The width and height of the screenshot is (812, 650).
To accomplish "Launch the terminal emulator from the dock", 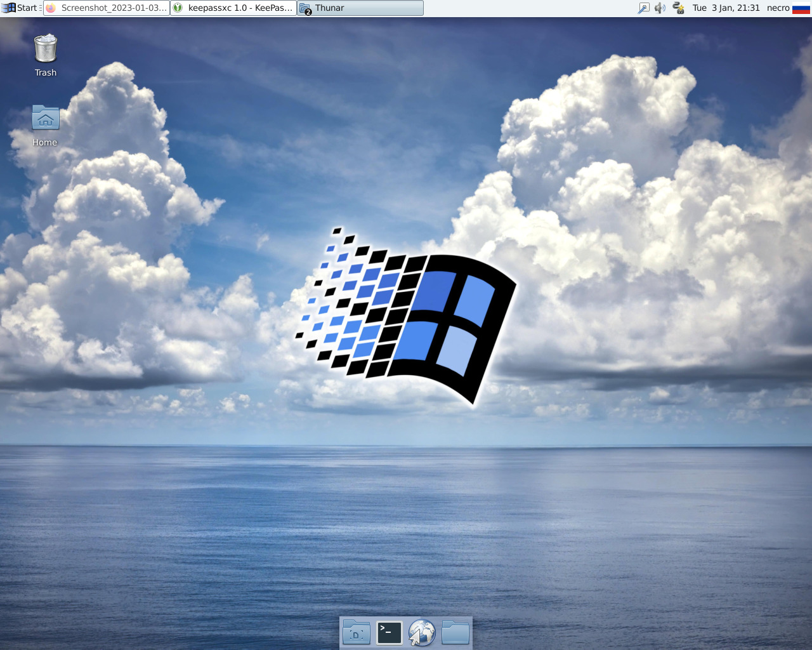I will 389,632.
